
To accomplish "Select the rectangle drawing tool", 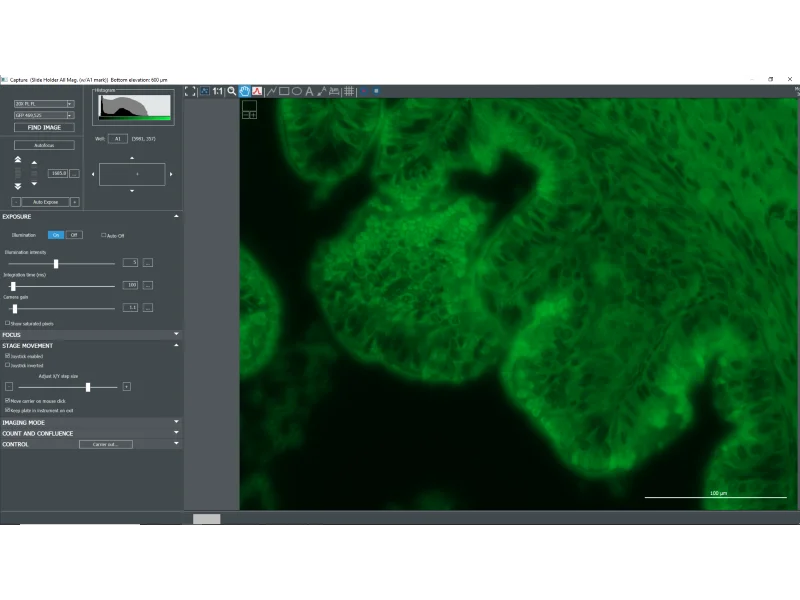I will [x=284, y=91].
